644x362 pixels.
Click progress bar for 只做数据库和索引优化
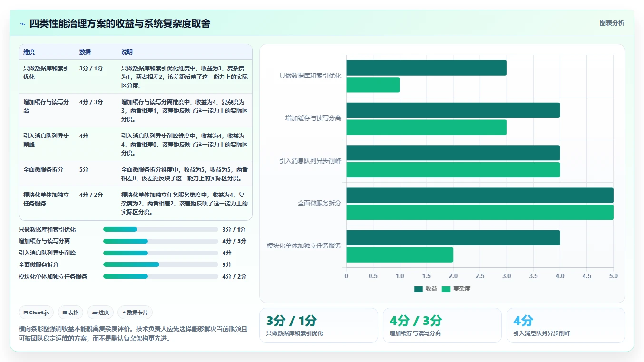[x=161, y=229]
